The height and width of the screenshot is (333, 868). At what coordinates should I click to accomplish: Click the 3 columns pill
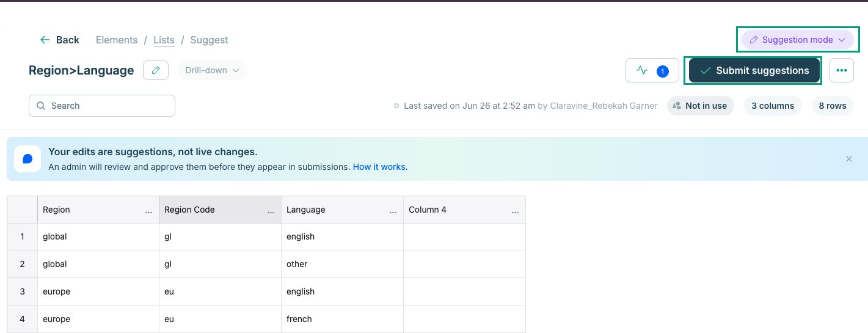click(x=773, y=106)
